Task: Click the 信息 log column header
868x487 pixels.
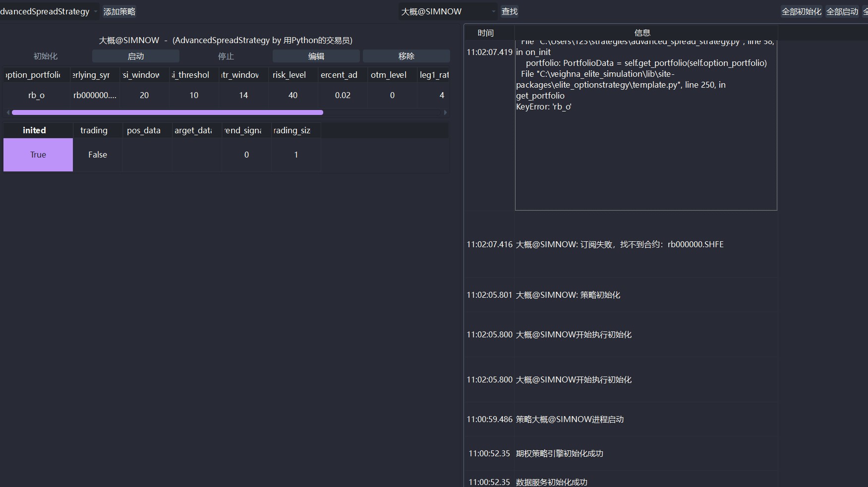Action: click(x=645, y=33)
